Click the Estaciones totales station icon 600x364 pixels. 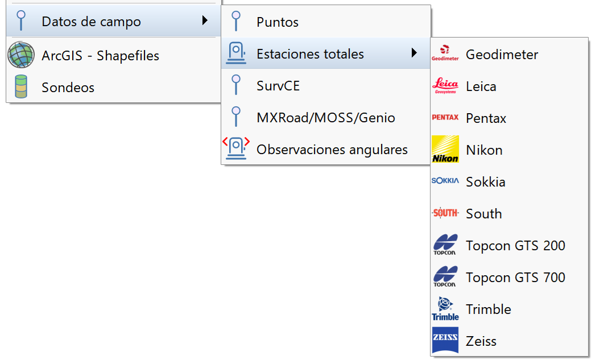coord(235,53)
